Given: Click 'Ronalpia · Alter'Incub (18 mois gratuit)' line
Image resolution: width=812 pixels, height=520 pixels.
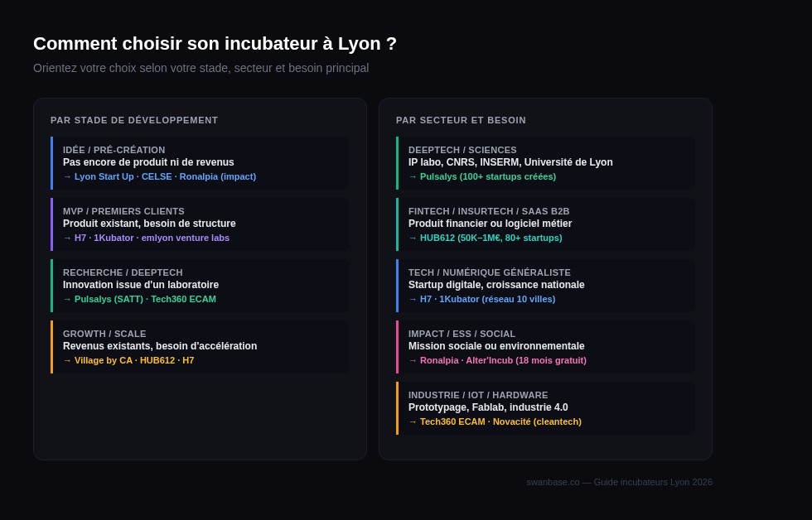Looking at the screenshot, I should pos(497,360).
